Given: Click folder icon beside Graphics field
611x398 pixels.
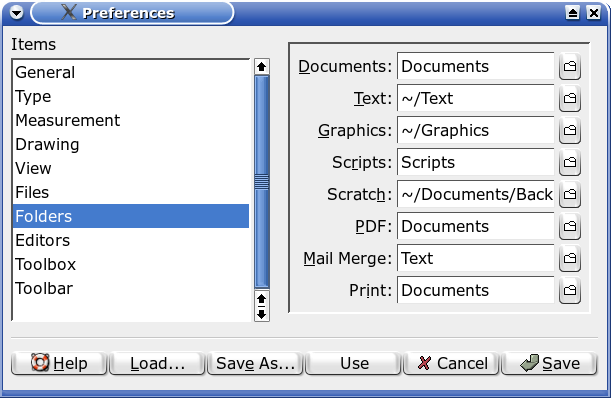Looking at the screenshot, I should 570,130.
